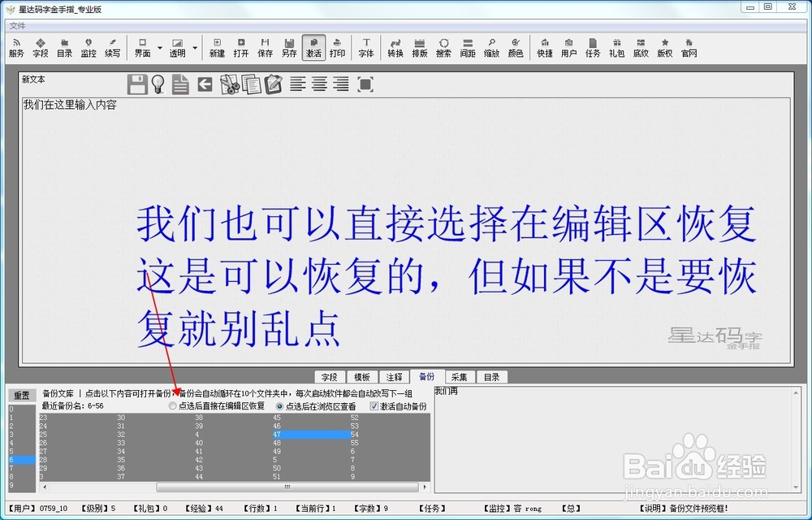This screenshot has width=812, height=520.
Task: Toggle 激活自动备份 checkbox
Action: 398,406
